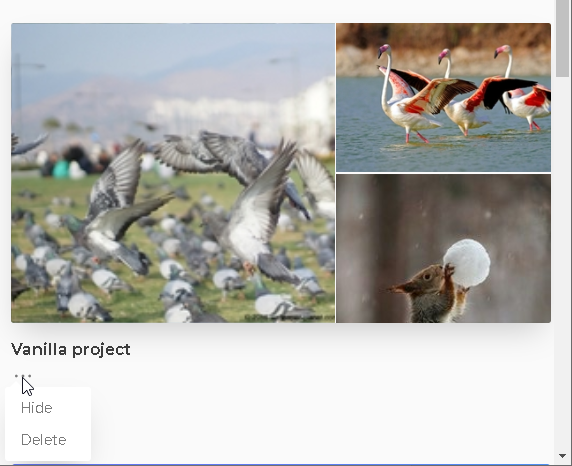Open the three-dot options menu
The width and height of the screenshot is (572, 466).
(x=23, y=376)
